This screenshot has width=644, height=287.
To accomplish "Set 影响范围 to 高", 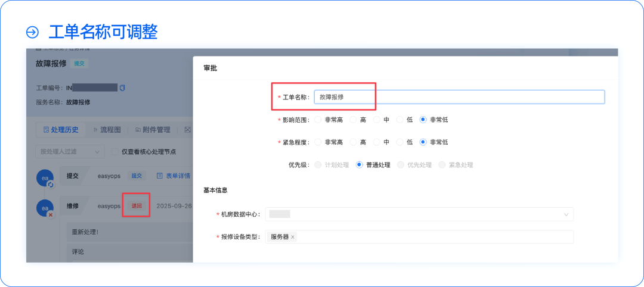I will click(353, 120).
